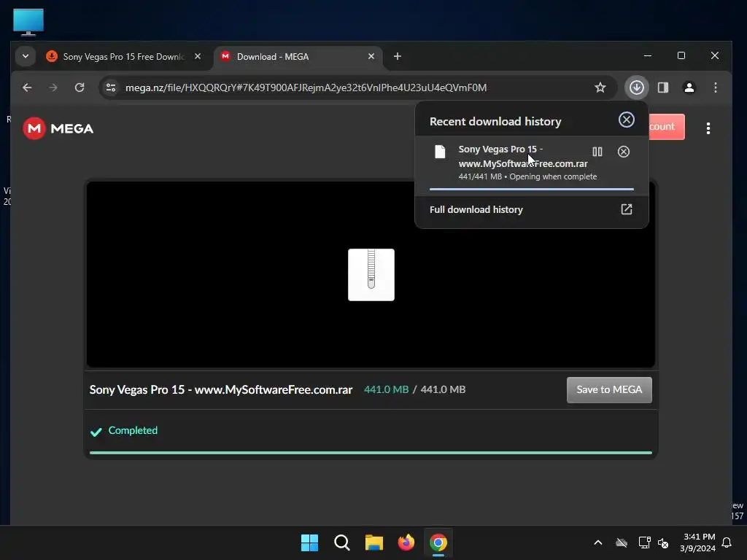Click the Chrome taskbar icon
Screen dimensions: 747x560
point(438,542)
